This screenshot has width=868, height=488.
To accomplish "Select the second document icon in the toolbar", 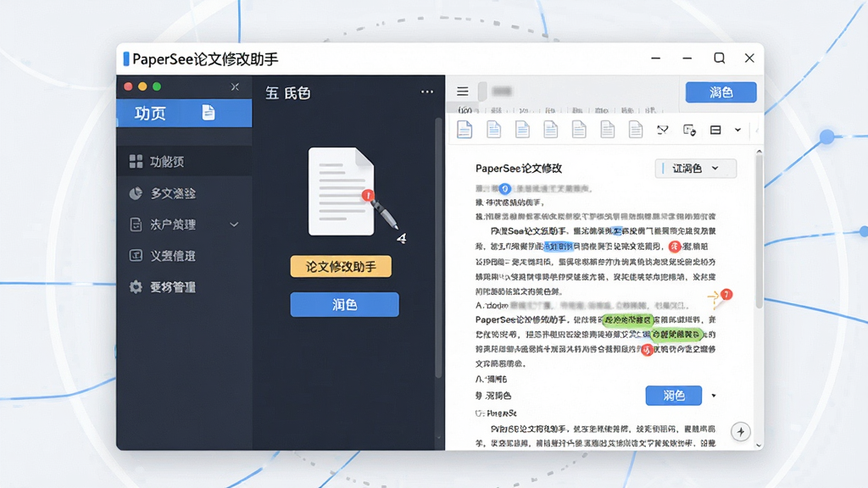I will coord(493,130).
